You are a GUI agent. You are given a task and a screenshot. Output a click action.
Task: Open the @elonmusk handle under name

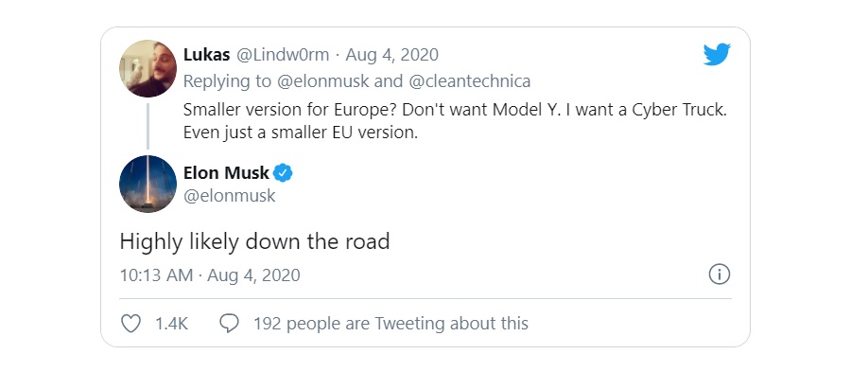click(229, 196)
